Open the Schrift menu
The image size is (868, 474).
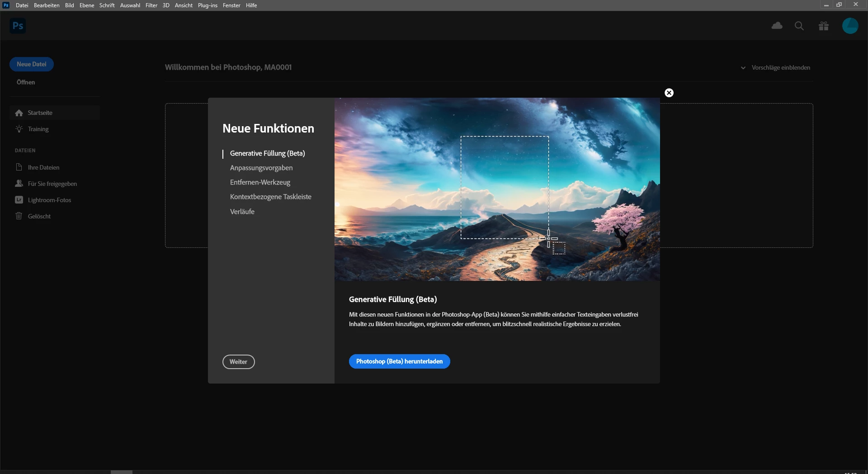107,5
